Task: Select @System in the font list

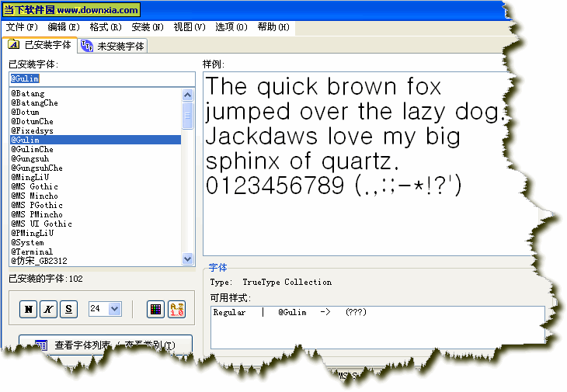Action: [96, 242]
